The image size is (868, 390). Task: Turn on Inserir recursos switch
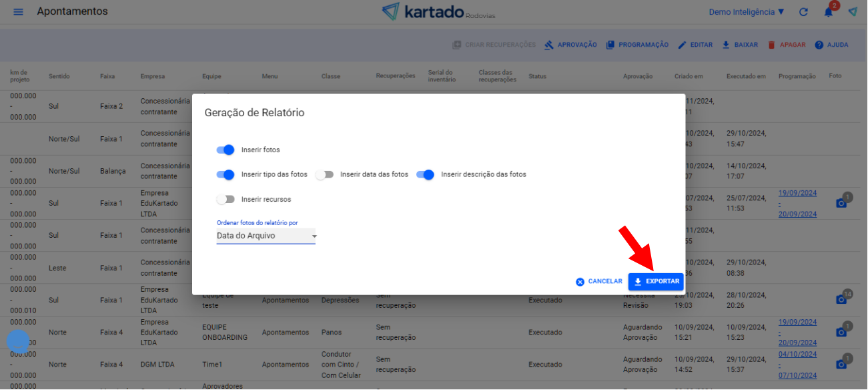[x=226, y=199]
